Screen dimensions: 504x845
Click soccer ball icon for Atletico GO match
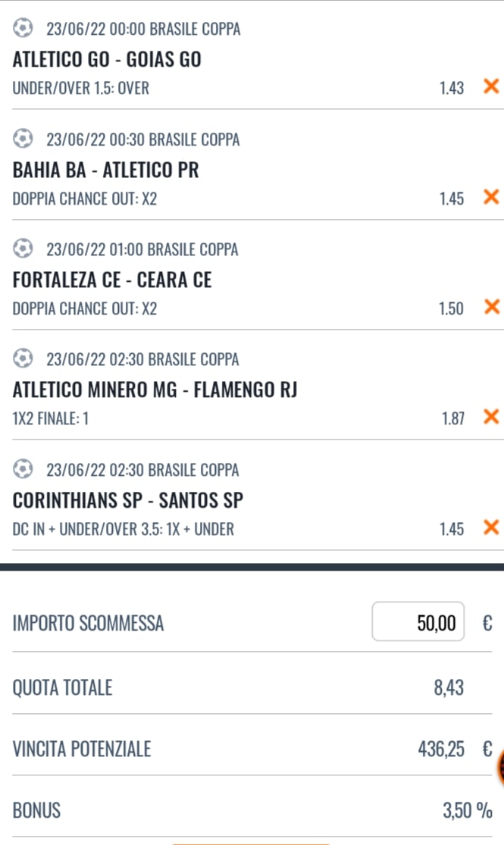tap(23, 30)
